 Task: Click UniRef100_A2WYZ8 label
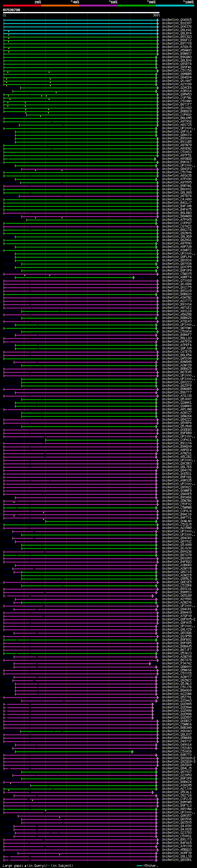176,365
